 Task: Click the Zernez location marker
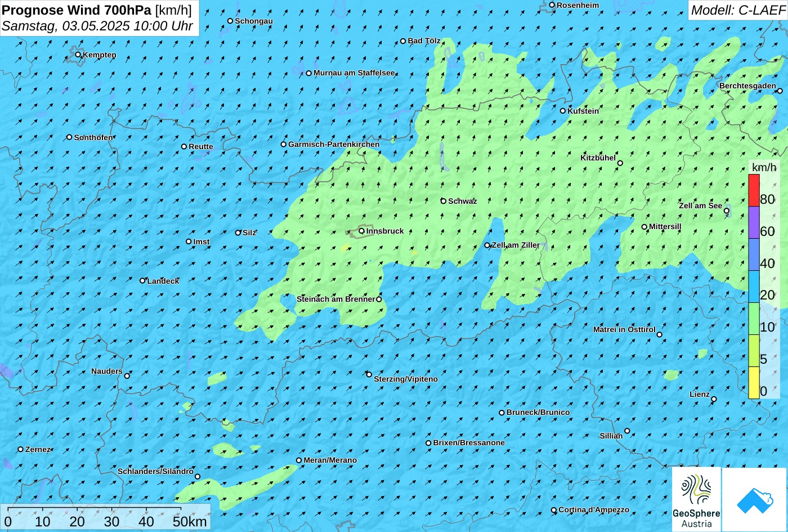tap(21, 449)
